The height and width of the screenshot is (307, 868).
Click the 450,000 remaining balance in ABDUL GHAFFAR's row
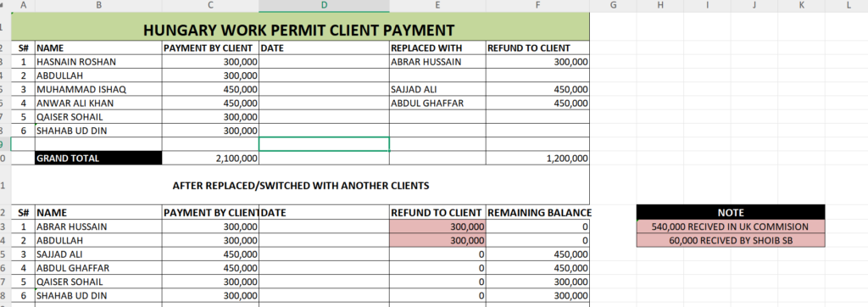[537, 268]
